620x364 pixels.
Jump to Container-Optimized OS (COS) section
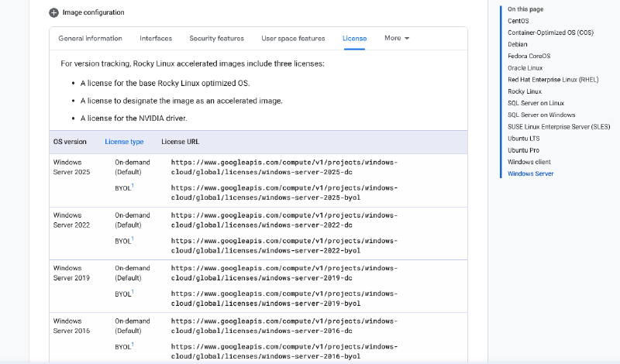click(x=550, y=33)
